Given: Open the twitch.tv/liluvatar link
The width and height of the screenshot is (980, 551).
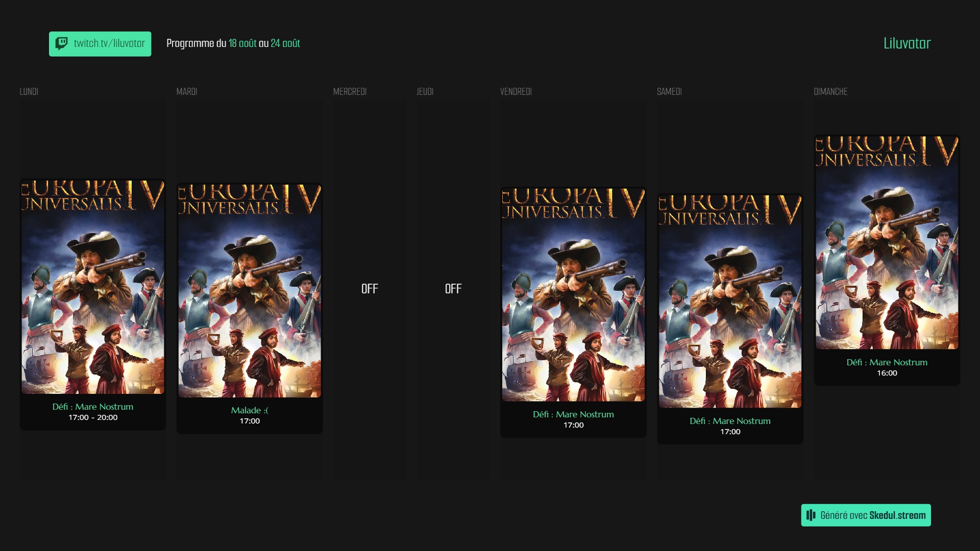Looking at the screenshot, I should 109,43.
